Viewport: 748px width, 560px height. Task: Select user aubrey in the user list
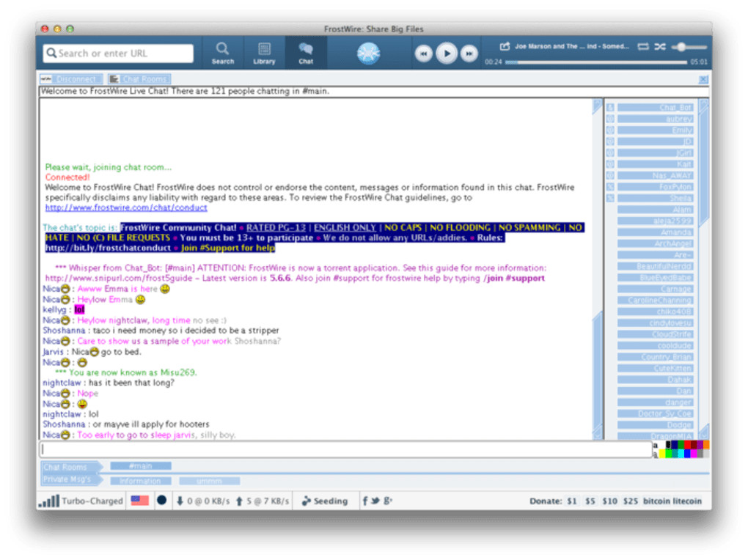click(655, 119)
